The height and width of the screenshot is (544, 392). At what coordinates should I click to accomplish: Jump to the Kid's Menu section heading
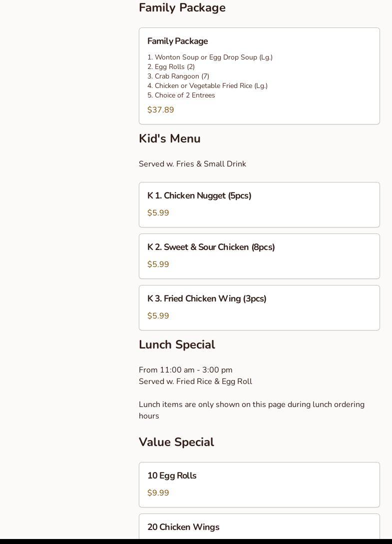point(170,139)
